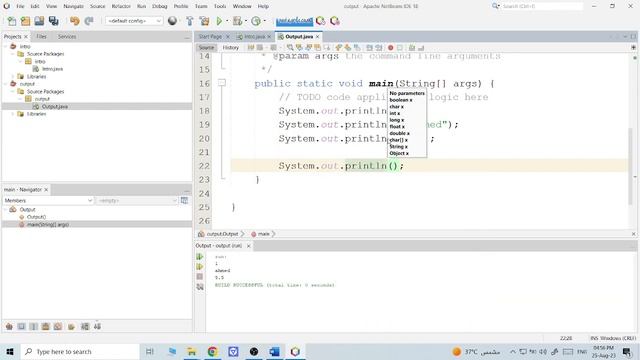Image resolution: width=640 pixels, height=360 pixels.
Task: Click the Debug Project toolbar icon
Action: click(x=237, y=21)
